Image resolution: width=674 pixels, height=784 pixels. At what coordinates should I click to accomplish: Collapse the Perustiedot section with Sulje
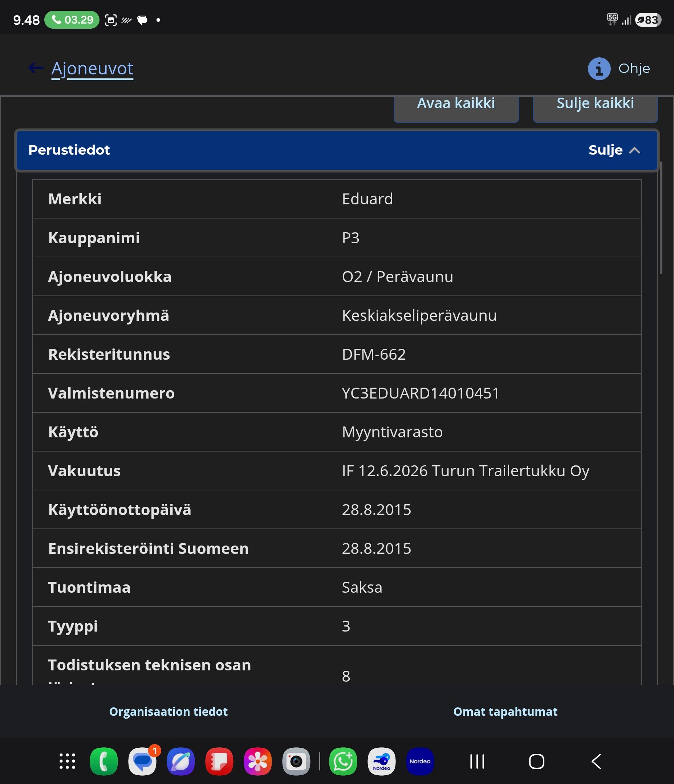[614, 150]
